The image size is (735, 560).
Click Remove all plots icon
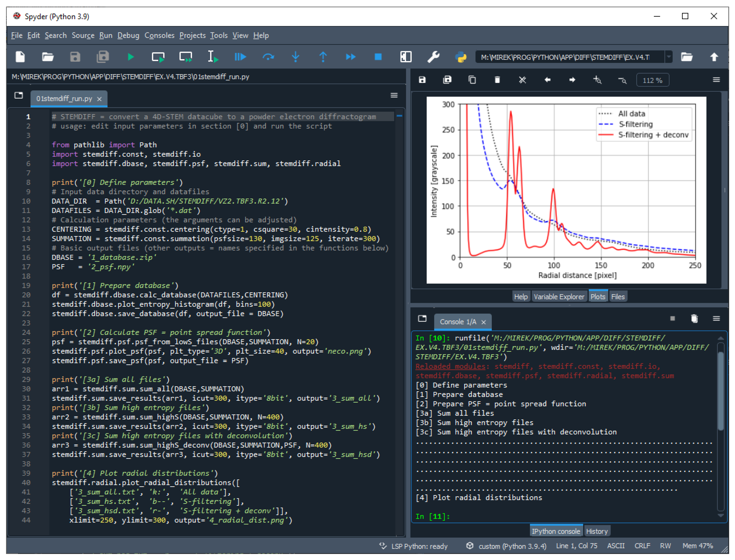pos(522,80)
